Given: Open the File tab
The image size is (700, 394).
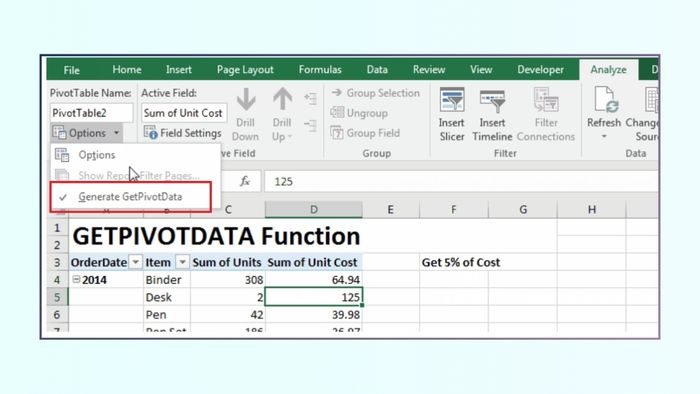Looking at the screenshot, I should click(x=71, y=70).
